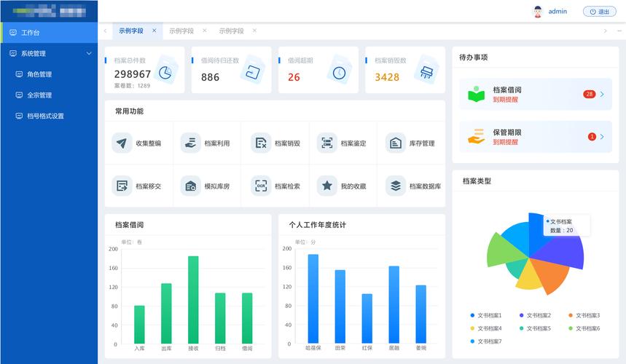Image resolution: width=626 pixels, height=364 pixels.
Task: Open the 档案销毁 document-delete icon
Action: click(x=261, y=143)
